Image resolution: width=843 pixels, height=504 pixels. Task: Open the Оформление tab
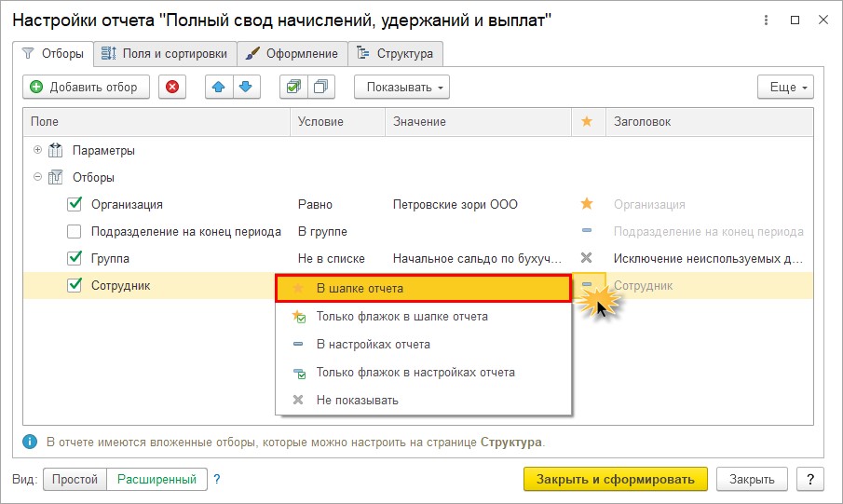(292, 54)
